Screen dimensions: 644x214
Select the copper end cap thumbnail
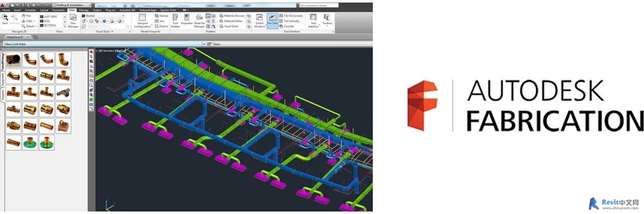[x=63, y=126]
